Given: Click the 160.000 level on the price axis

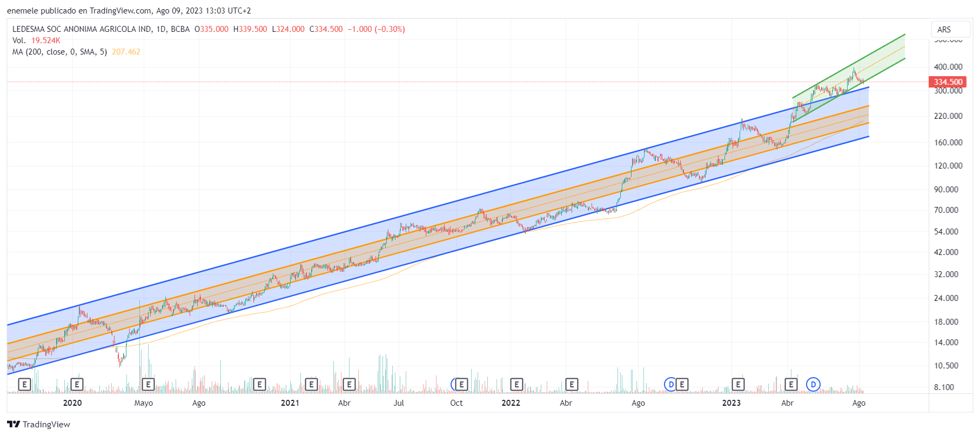Looking at the screenshot, I should point(948,143).
